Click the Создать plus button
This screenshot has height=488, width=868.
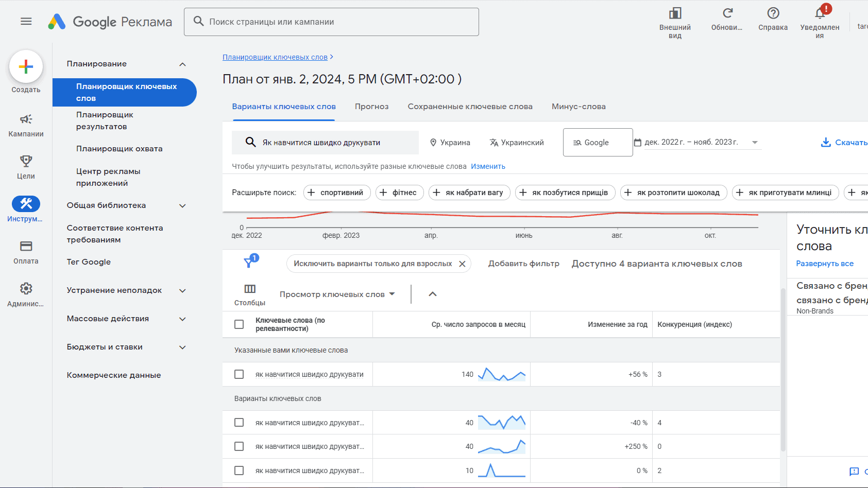(x=26, y=67)
